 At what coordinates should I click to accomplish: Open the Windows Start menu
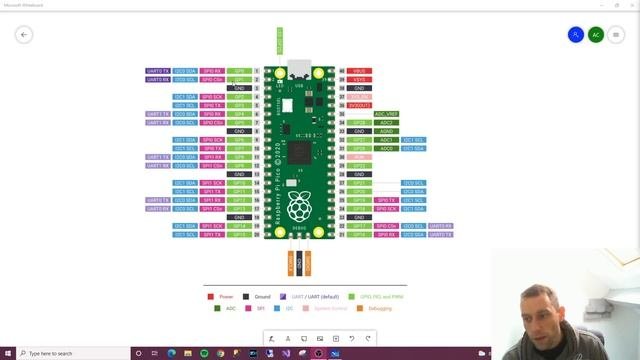point(8,353)
